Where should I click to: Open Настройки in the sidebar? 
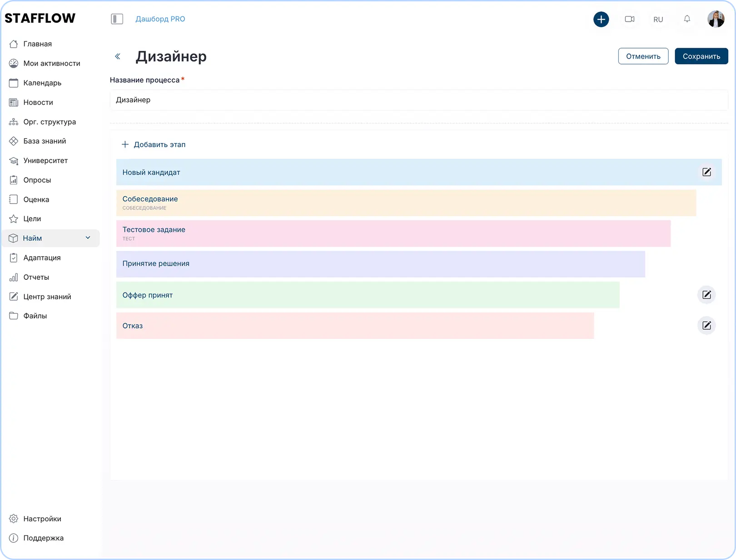pos(42,519)
